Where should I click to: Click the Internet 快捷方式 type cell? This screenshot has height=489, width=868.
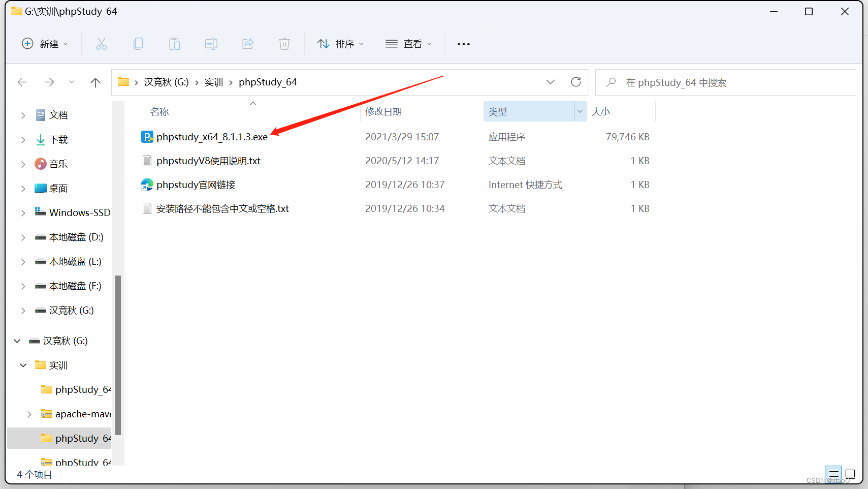click(x=525, y=185)
